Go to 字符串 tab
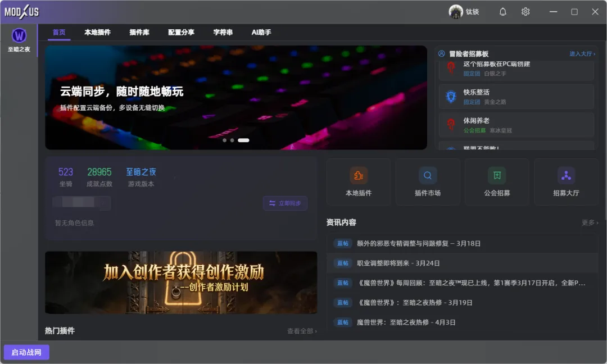The height and width of the screenshot is (364, 607). [x=223, y=33]
